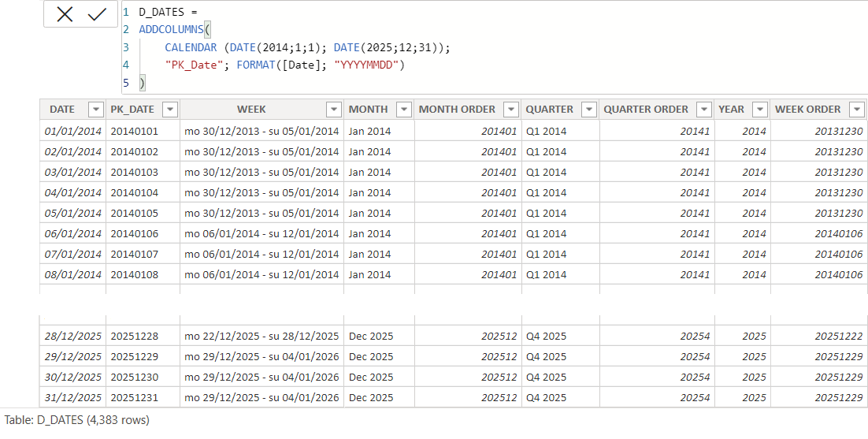
Task: Select week cell of row 04/01/2014
Action: pyautogui.click(x=262, y=192)
